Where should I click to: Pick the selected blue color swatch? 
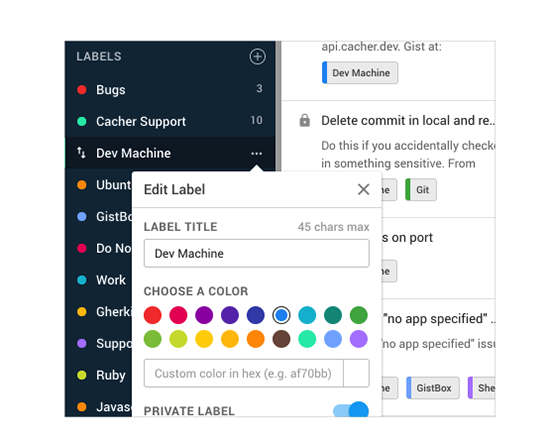click(x=281, y=315)
